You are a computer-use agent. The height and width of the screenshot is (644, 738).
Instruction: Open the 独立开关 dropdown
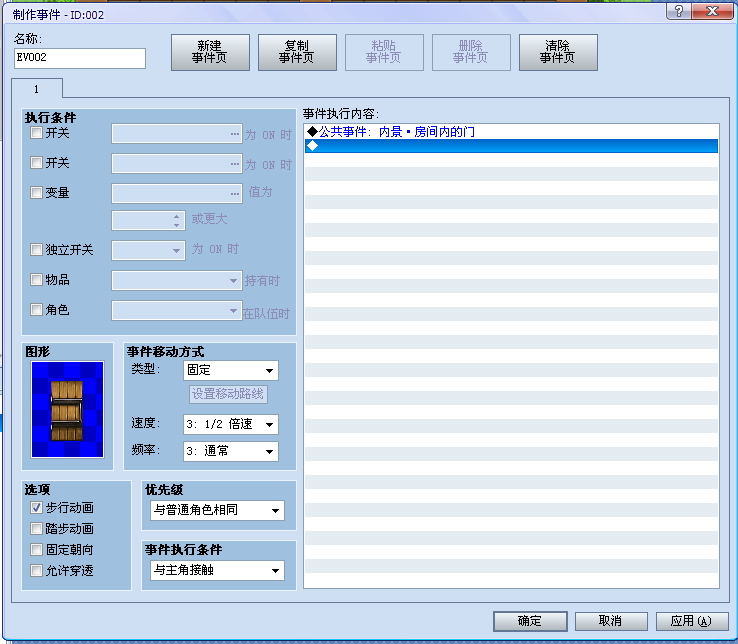coord(148,250)
